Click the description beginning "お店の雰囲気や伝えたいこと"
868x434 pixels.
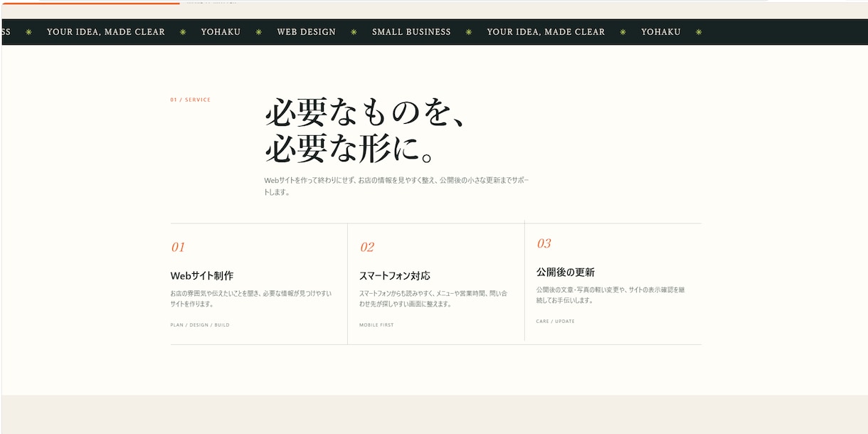tap(251, 298)
